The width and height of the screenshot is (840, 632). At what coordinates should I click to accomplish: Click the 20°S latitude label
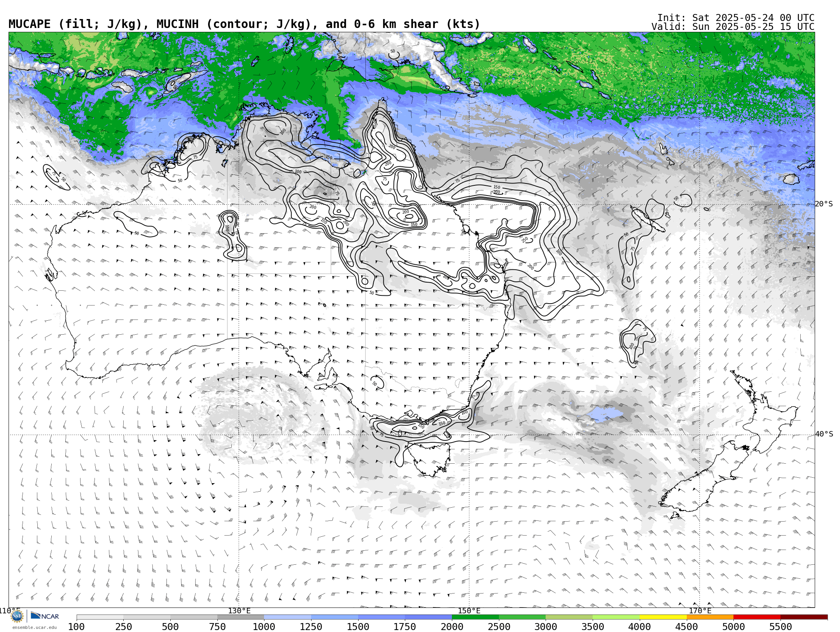pyautogui.click(x=824, y=204)
